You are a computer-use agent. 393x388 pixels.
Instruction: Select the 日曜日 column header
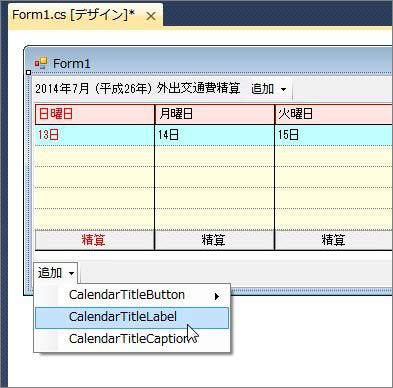point(95,114)
